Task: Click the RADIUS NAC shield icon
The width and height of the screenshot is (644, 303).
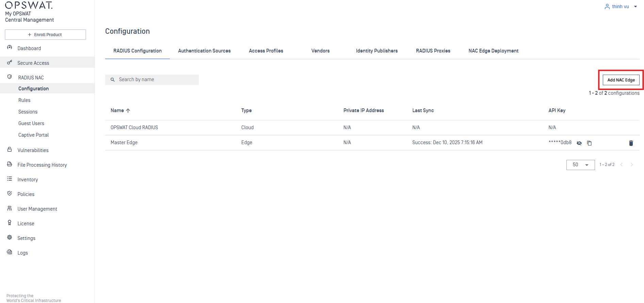Action: pos(10,77)
